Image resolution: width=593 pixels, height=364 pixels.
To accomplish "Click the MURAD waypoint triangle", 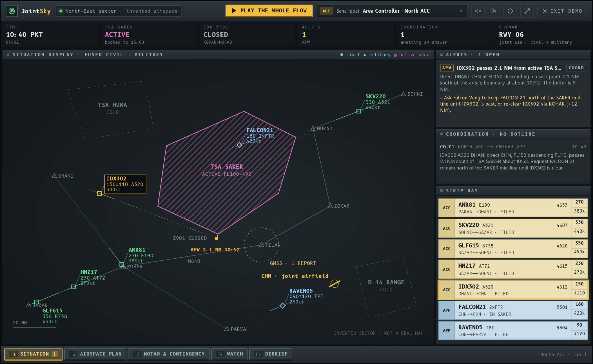I will 313,128.
